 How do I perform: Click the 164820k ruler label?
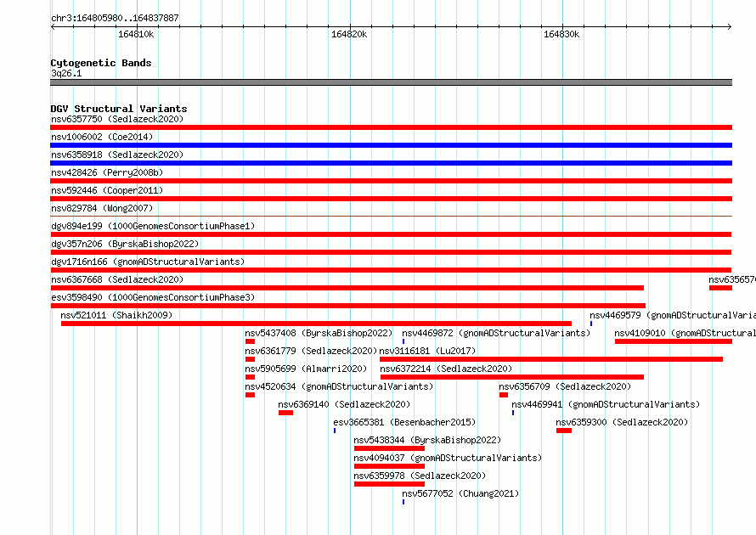tap(349, 34)
